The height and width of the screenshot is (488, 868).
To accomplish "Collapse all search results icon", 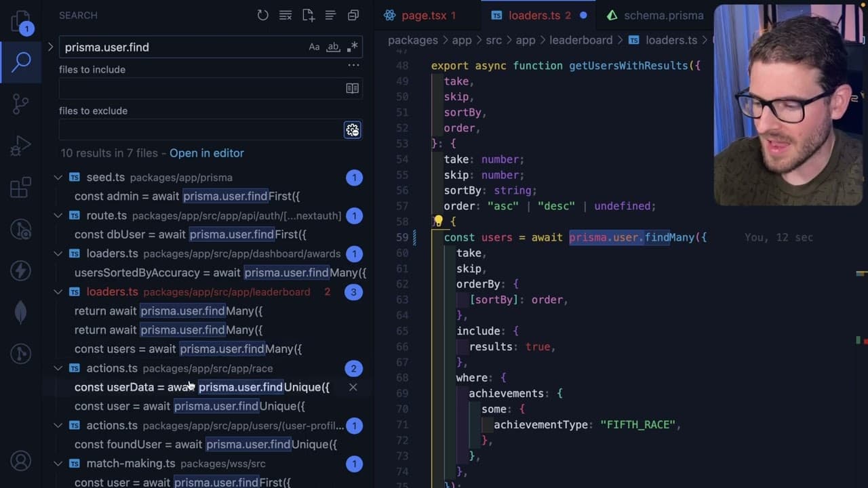I will pos(353,15).
